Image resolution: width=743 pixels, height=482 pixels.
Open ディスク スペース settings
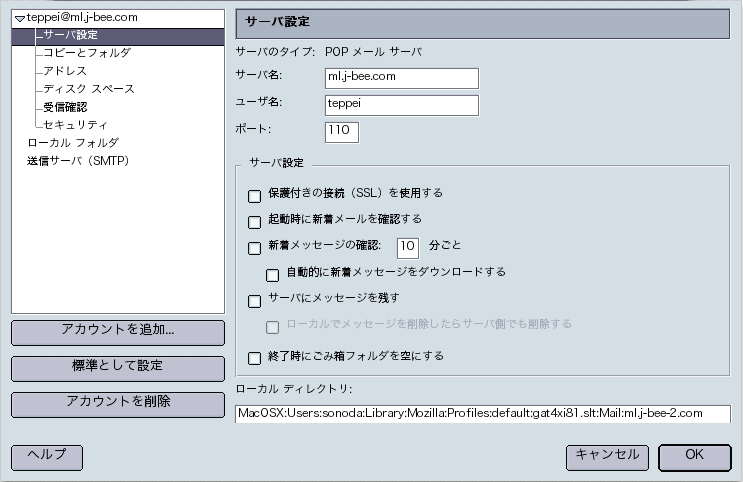[x=89, y=89]
